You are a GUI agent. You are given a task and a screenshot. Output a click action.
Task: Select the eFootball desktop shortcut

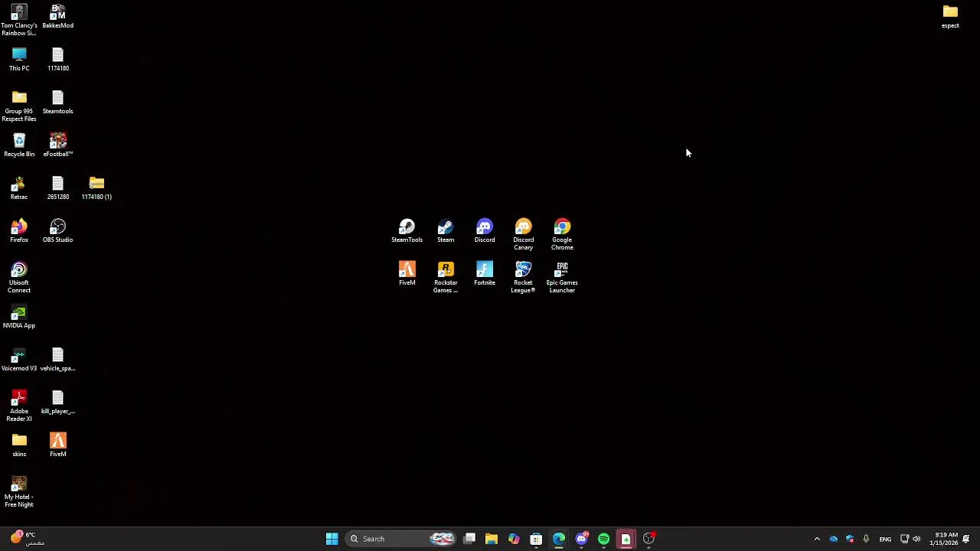click(x=58, y=145)
